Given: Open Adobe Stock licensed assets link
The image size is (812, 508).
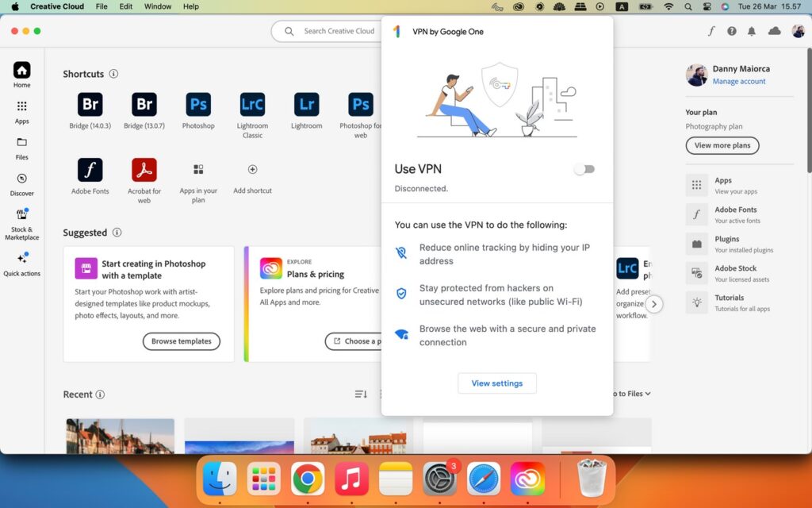Looking at the screenshot, I should click(739, 273).
